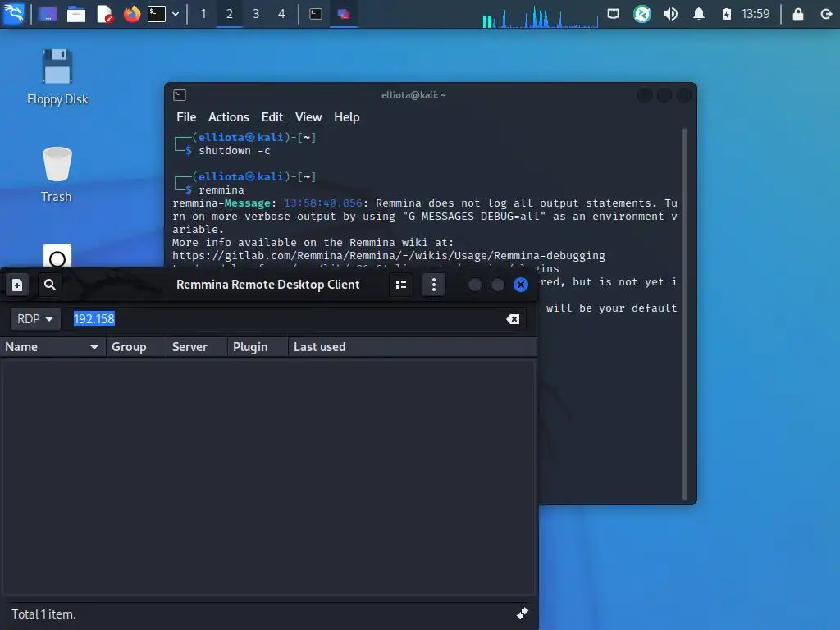Open the file manager from panel
The image size is (840, 630).
click(75, 14)
